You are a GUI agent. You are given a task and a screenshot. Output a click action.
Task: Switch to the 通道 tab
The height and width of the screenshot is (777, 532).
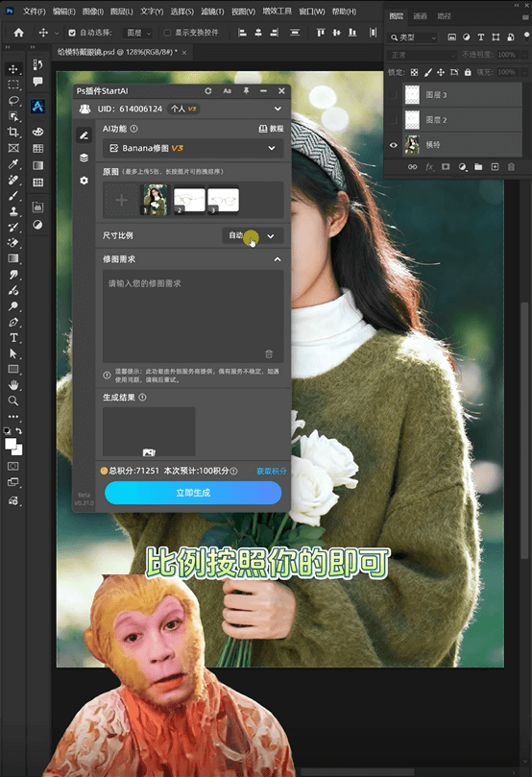[x=420, y=16]
